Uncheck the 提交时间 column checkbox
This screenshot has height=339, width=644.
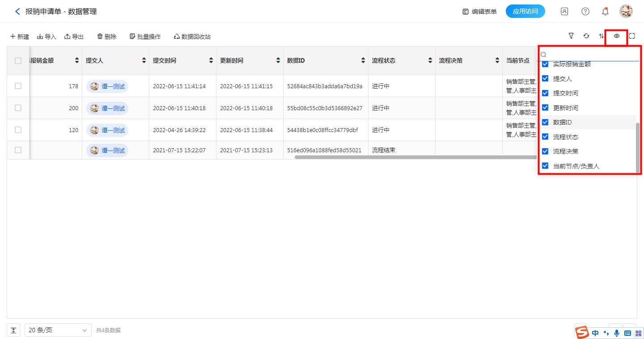tap(545, 93)
